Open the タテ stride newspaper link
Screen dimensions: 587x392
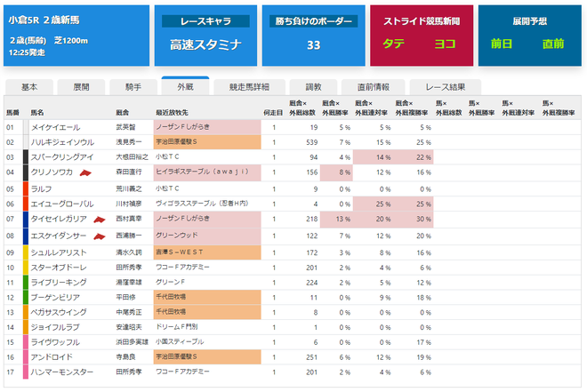pyautogui.click(x=393, y=44)
